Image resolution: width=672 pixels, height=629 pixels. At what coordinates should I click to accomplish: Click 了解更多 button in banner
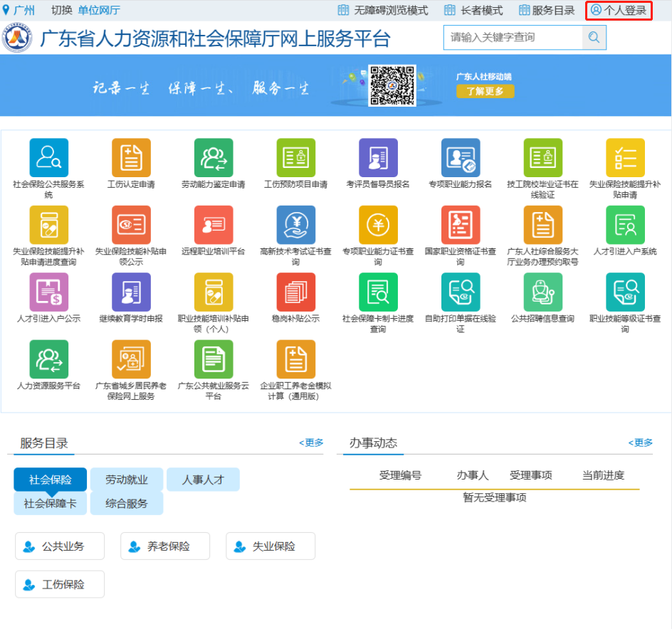tap(485, 91)
